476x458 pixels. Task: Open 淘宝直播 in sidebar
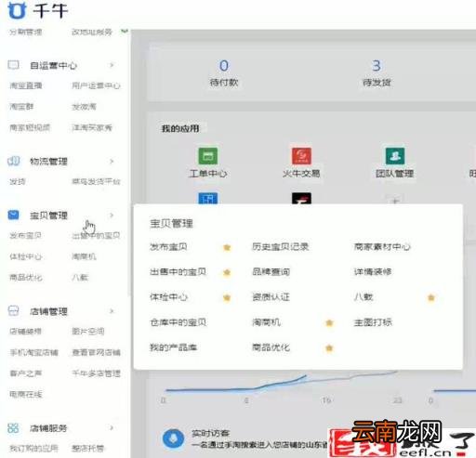click(26, 85)
